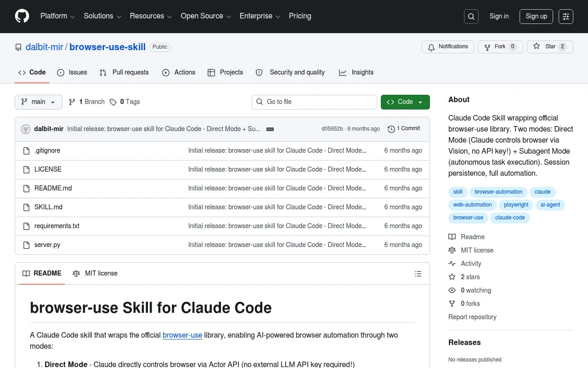The height and width of the screenshot is (368, 588).
Task: Open the server.py file
Action: coord(47,245)
